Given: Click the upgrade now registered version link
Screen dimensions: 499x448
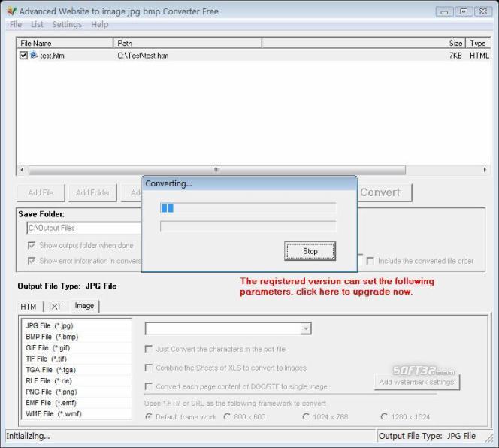Looking at the screenshot, I should pos(337,286).
